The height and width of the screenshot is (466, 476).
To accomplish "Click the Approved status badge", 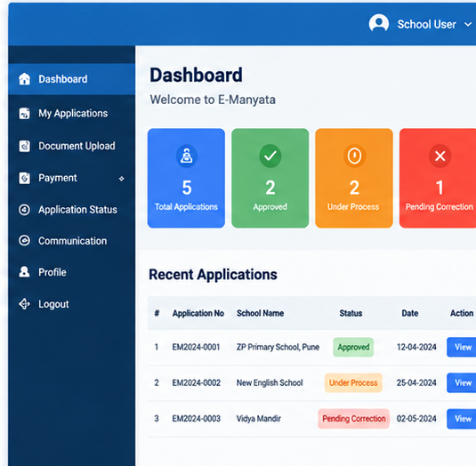I will 353,347.
